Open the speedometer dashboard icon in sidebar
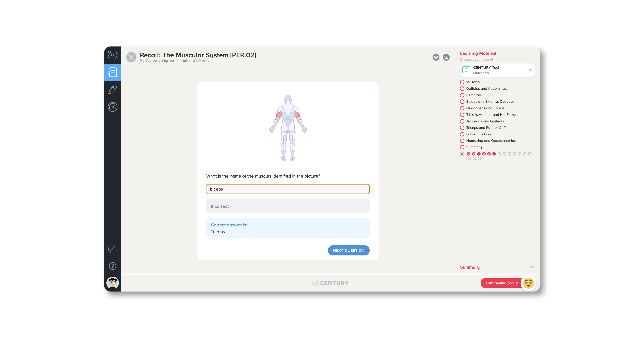Screen dimensions: 644x338 click(x=112, y=107)
